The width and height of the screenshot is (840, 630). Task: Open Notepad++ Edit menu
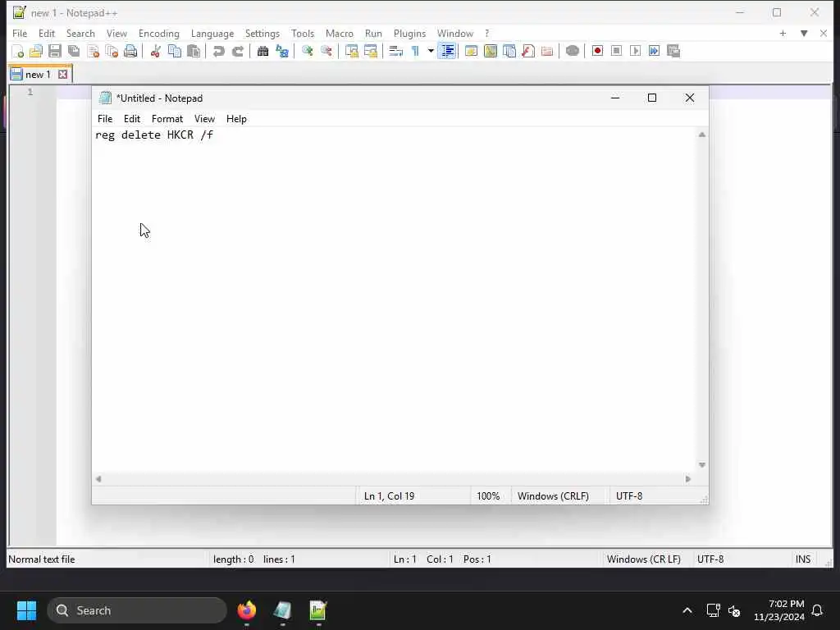47,33
